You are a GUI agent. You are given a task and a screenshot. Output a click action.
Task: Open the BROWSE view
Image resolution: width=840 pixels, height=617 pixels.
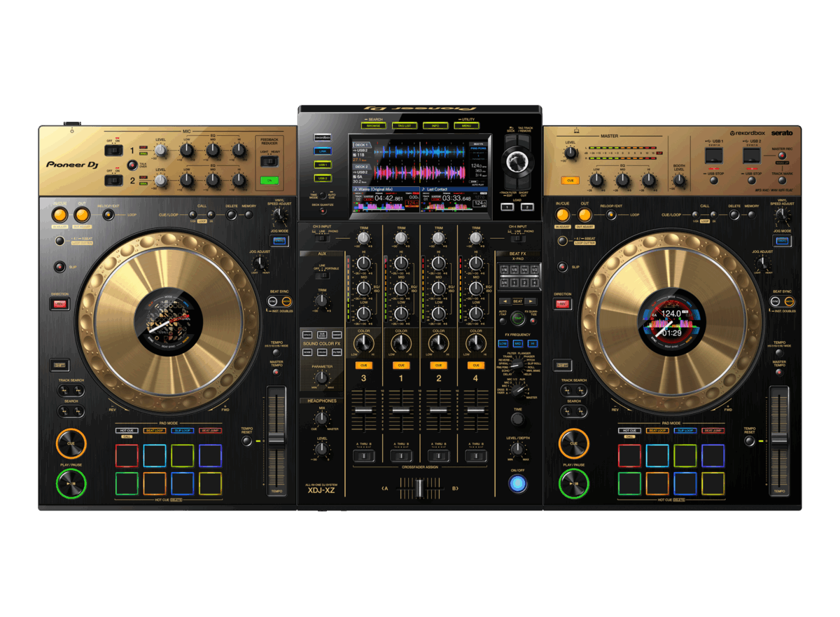pyautogui.click(x=374, y=125)
